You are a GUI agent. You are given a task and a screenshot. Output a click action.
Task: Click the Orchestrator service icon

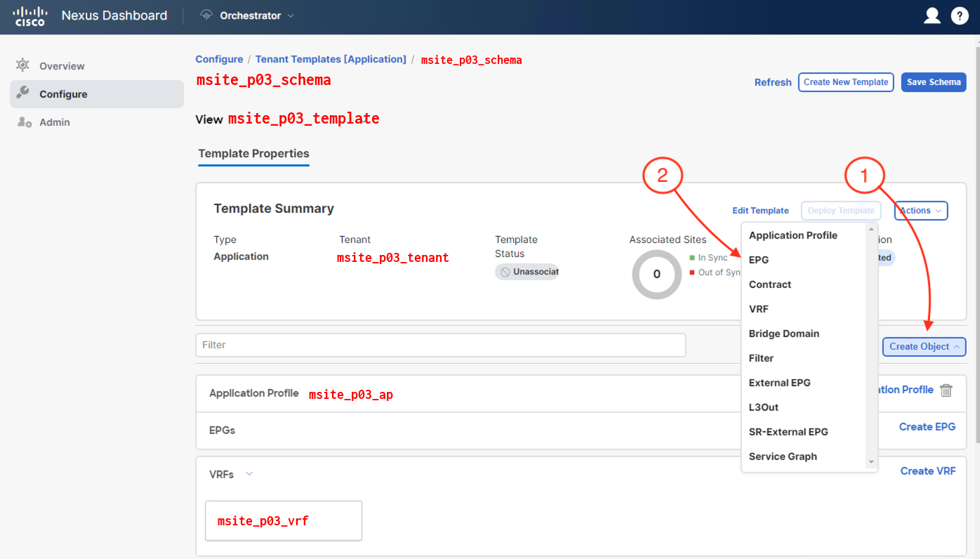[x=206, y=15]
